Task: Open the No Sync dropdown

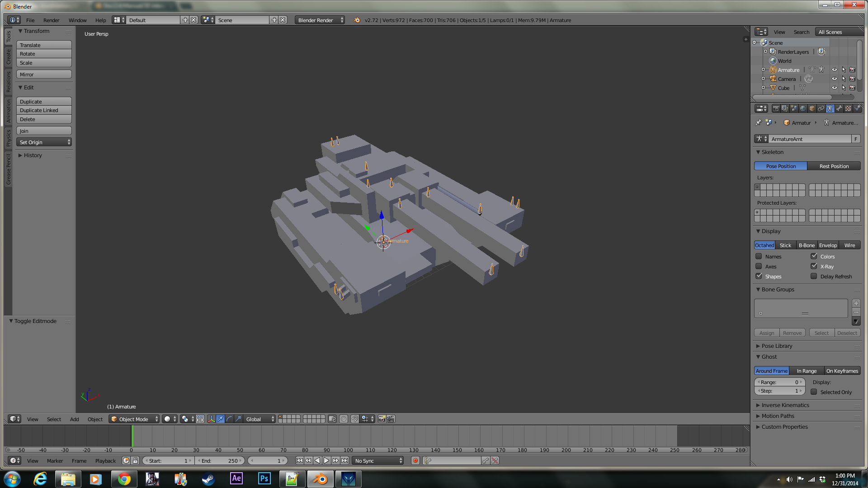Action: coord(378,460)
